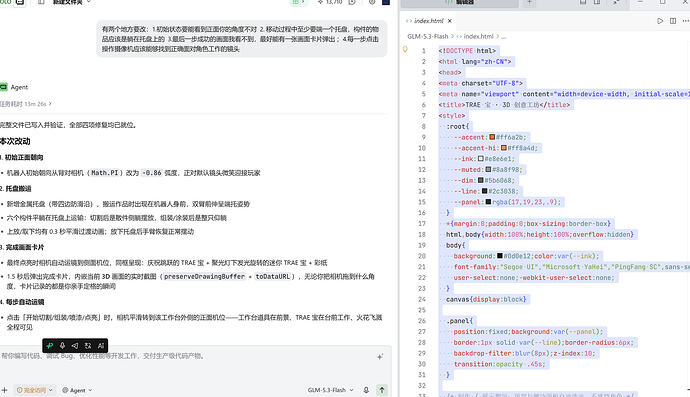Open chat history clock icon in header
690x397 pixels.
coord(352,2)
